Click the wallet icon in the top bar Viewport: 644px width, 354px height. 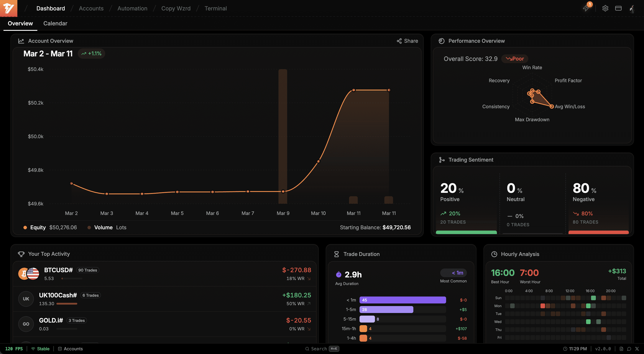pos(618,8)
